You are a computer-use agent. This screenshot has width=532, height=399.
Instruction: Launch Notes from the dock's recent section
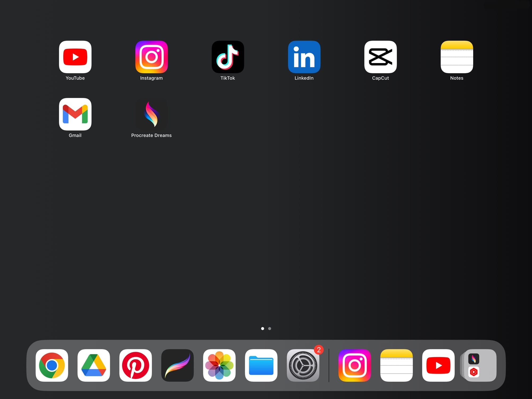396,365
